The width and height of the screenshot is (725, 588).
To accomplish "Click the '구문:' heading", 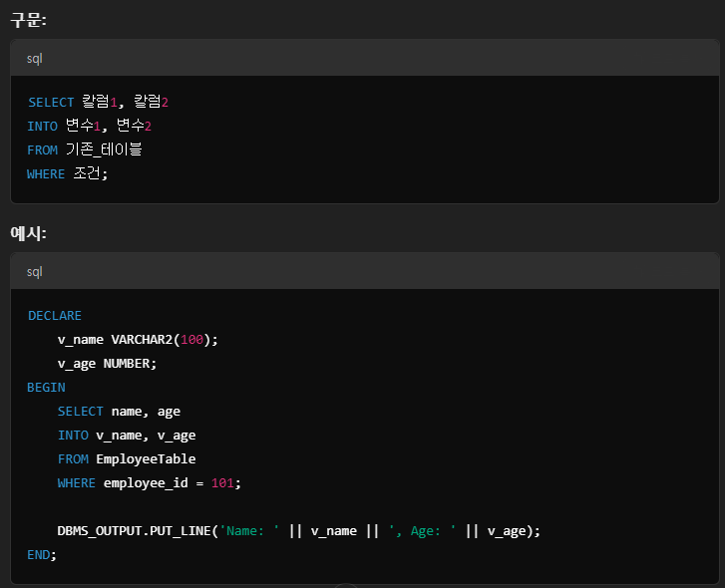I will pyautogui.click(x=28, y=20).
